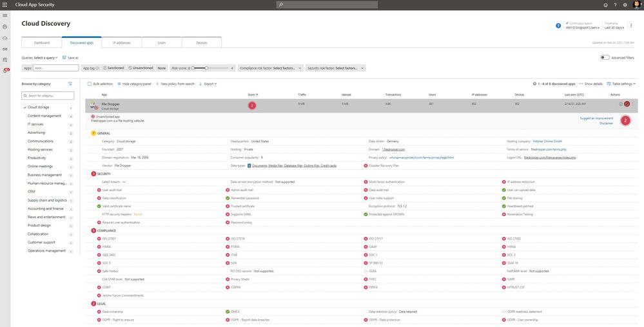Switch to the Users tab
The image size is (644, 327).
tap(162, 42)
